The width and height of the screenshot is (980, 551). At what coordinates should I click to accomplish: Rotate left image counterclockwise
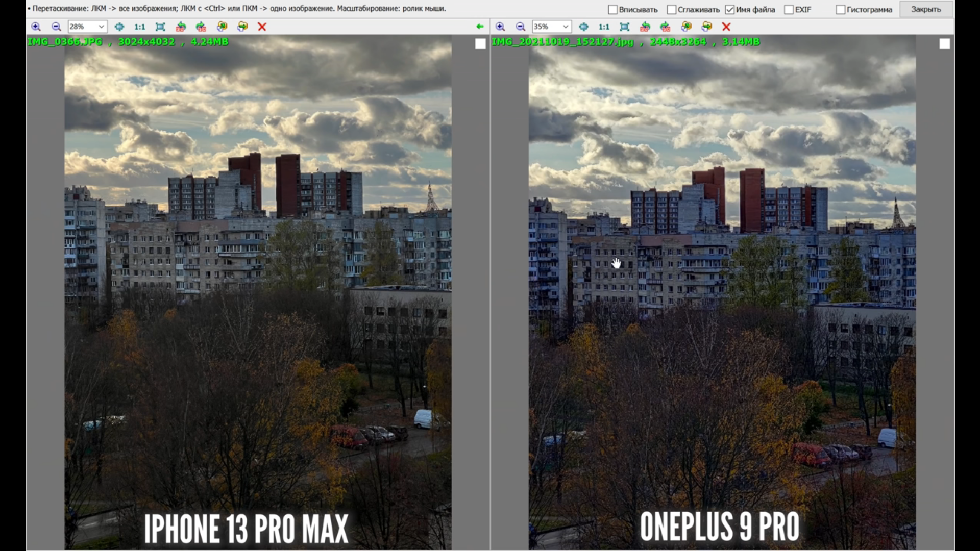(x=181, y=27)
